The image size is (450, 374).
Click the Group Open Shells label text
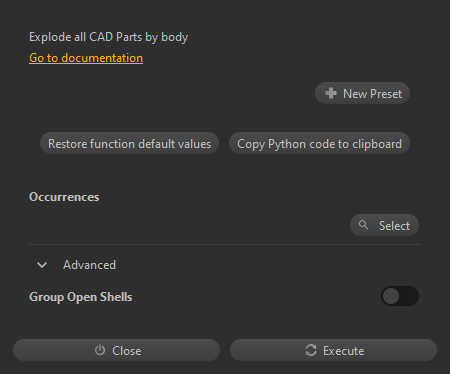[x=81, y=297]
